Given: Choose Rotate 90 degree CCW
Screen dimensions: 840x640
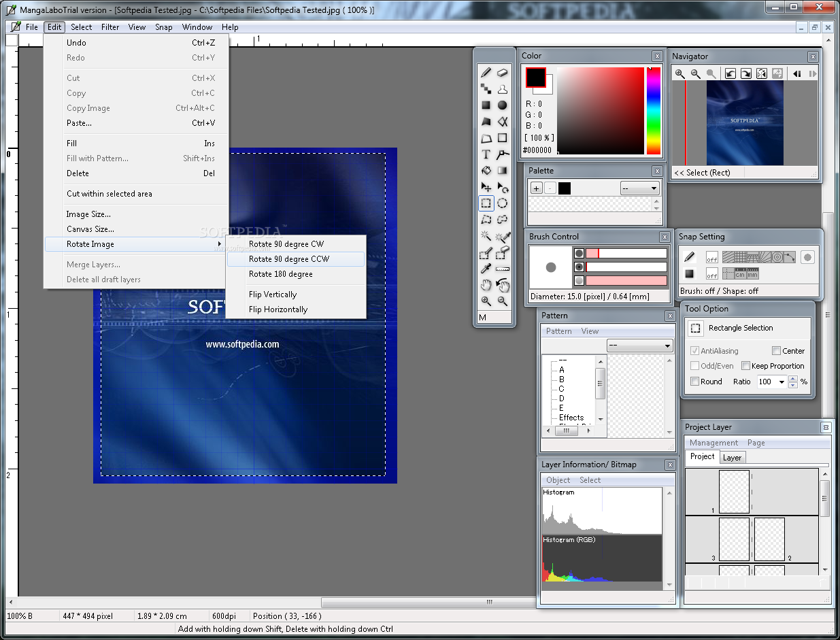Looking at the screenshot, I should click(x=296, y=259).
